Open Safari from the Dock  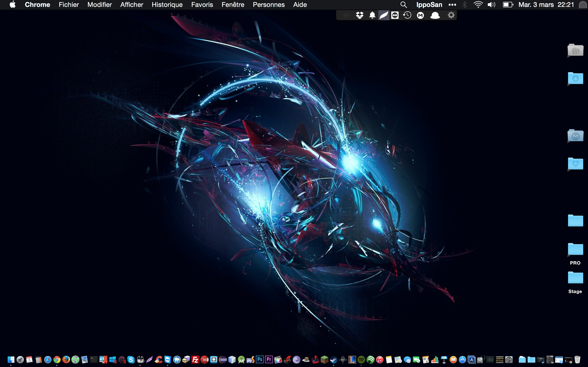click(48, 360)
